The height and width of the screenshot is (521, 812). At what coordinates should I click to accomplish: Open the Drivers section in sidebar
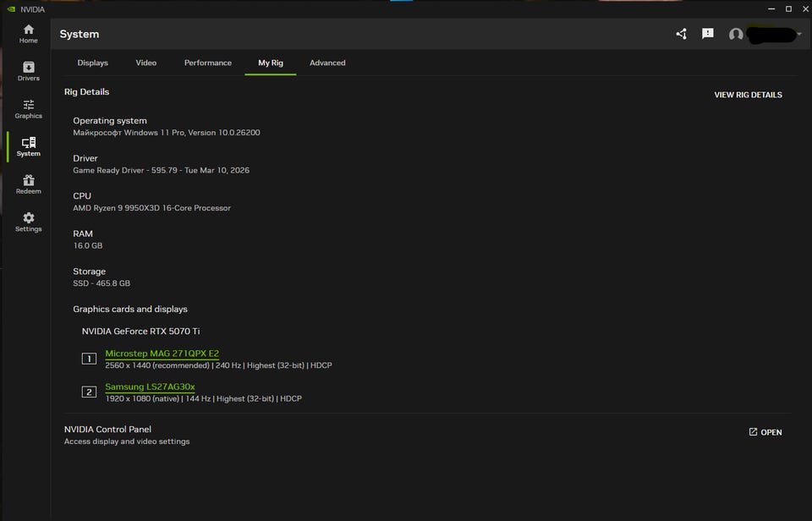[29, 72]
